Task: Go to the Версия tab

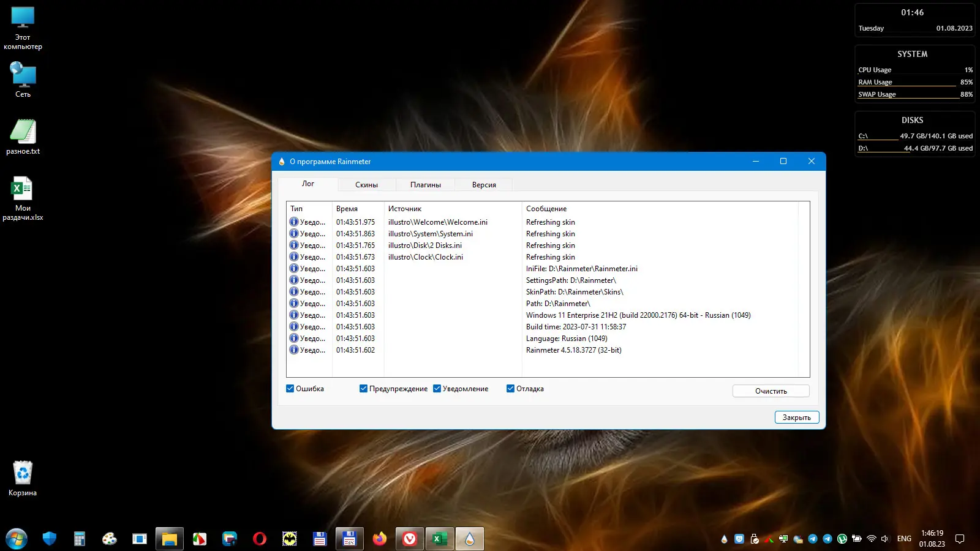Action: [484, 185]
